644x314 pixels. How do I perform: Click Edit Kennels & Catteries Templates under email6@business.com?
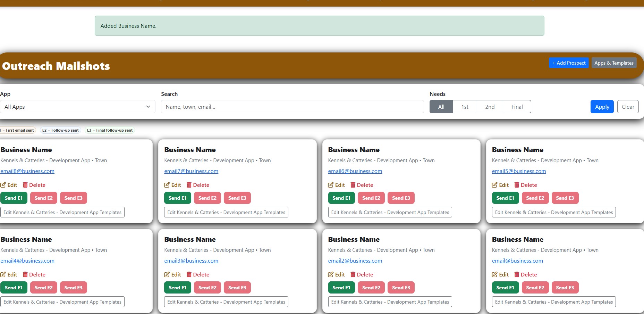click(x=389, y=212)
